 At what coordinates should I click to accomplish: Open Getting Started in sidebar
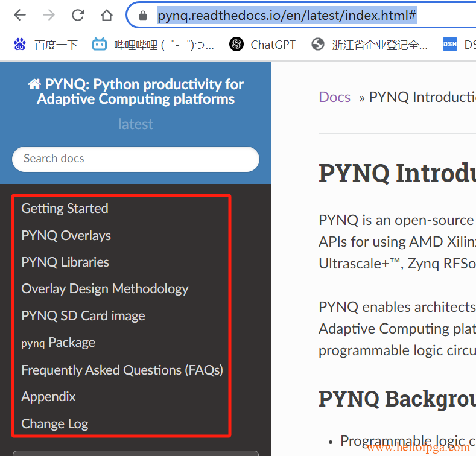pyautogui.click(x=65, y=208)
